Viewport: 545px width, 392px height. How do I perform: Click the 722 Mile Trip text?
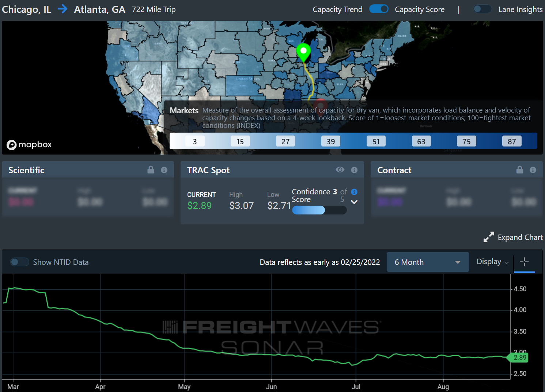click(x=154, y=9)
